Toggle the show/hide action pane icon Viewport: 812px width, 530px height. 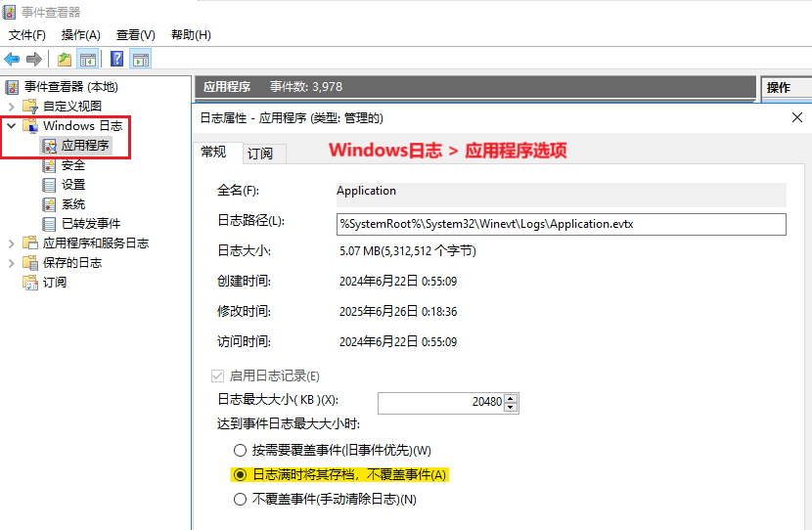point(140,59)
